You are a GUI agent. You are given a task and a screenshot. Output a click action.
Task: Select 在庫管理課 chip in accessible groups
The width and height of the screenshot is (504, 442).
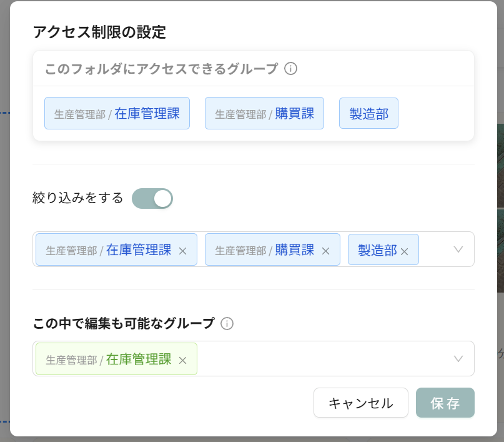pos(117,113)
